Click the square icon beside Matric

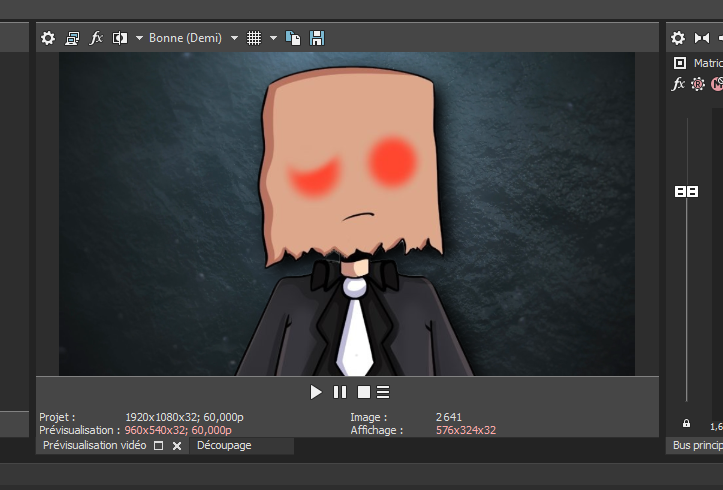tap(680, 63)
